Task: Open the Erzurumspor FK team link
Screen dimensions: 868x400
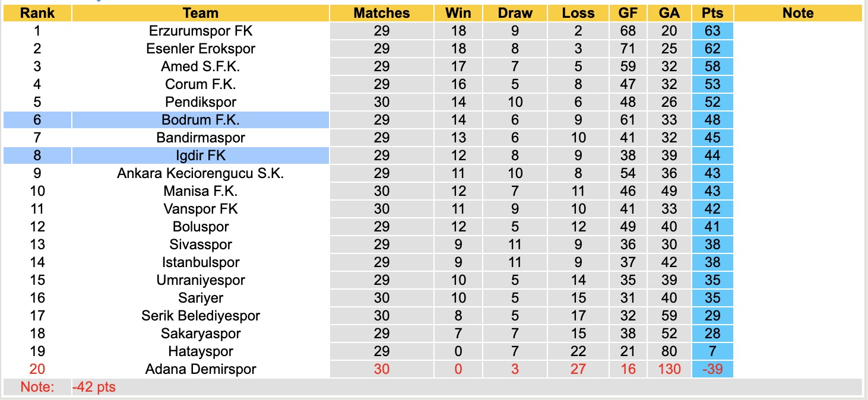Action: pyautogui.click(x=201, y=31)
